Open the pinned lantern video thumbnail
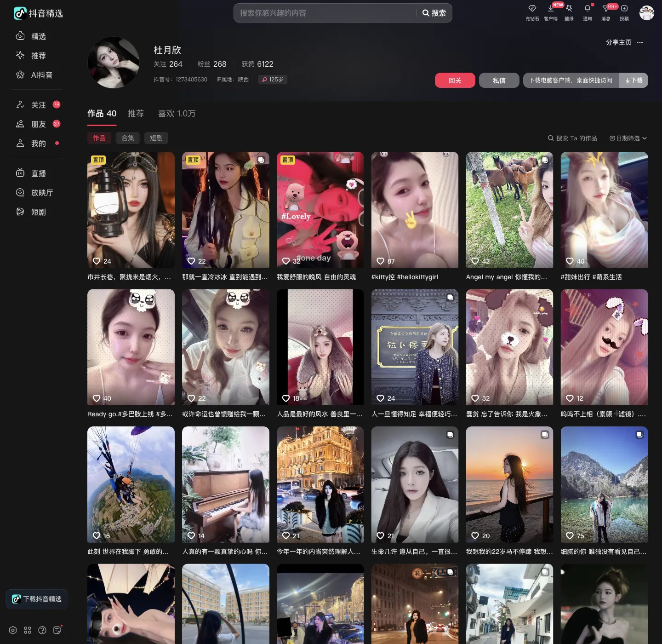The image size is (662, 644). point(131,210)
